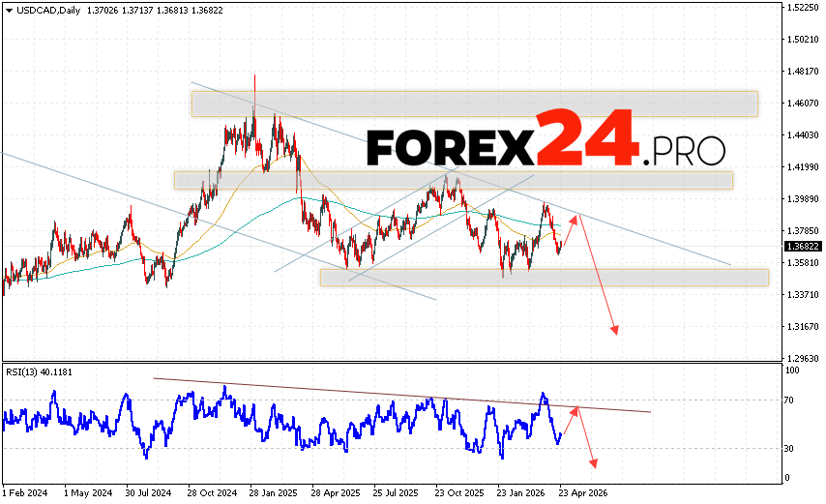
Task: Click the red downward arrowhead in RSI panel
Action: click(x=593, y=463)
